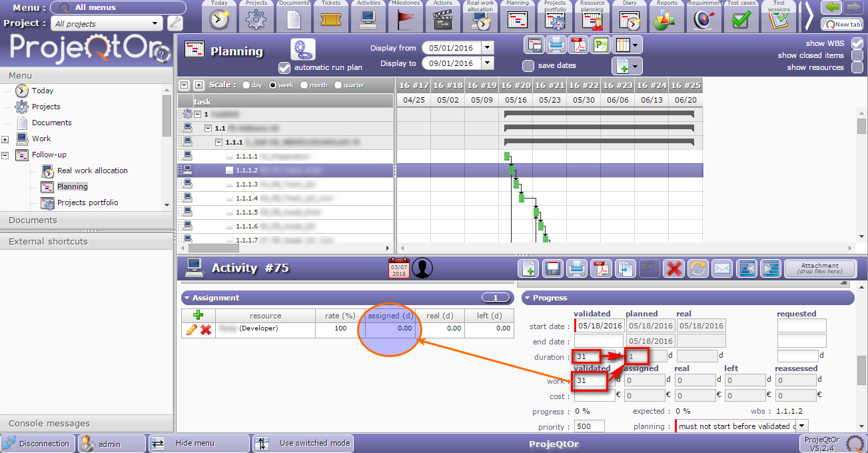Copy the current activity item
Screen dimensions: 868x453
626,268
